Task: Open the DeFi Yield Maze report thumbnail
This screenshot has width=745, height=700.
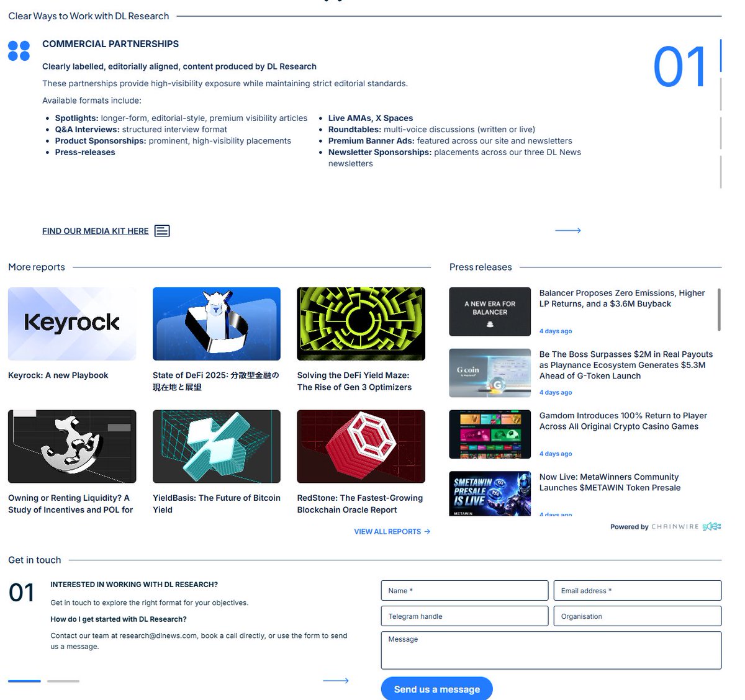Action: point(361,324)
